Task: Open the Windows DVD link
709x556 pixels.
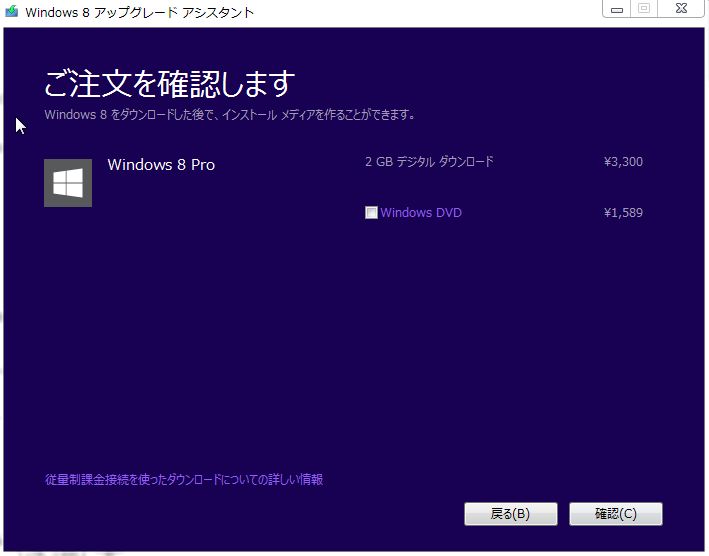Action: 421,212
